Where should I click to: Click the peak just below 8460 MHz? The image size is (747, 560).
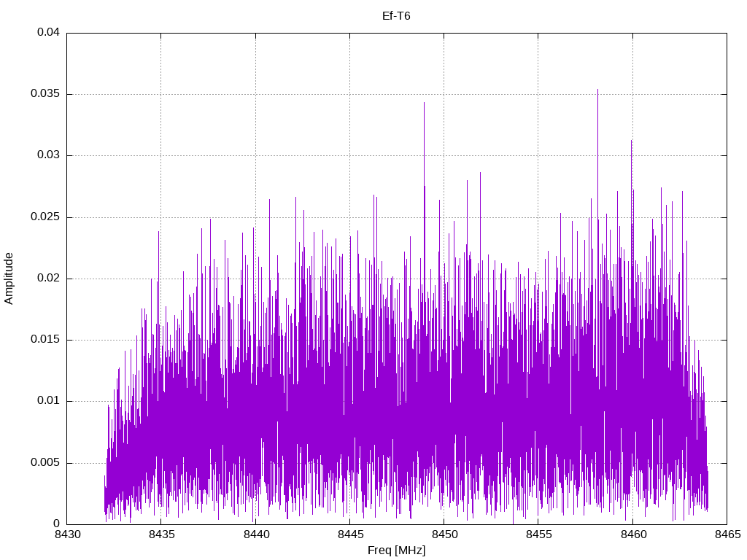coord(631,142)
